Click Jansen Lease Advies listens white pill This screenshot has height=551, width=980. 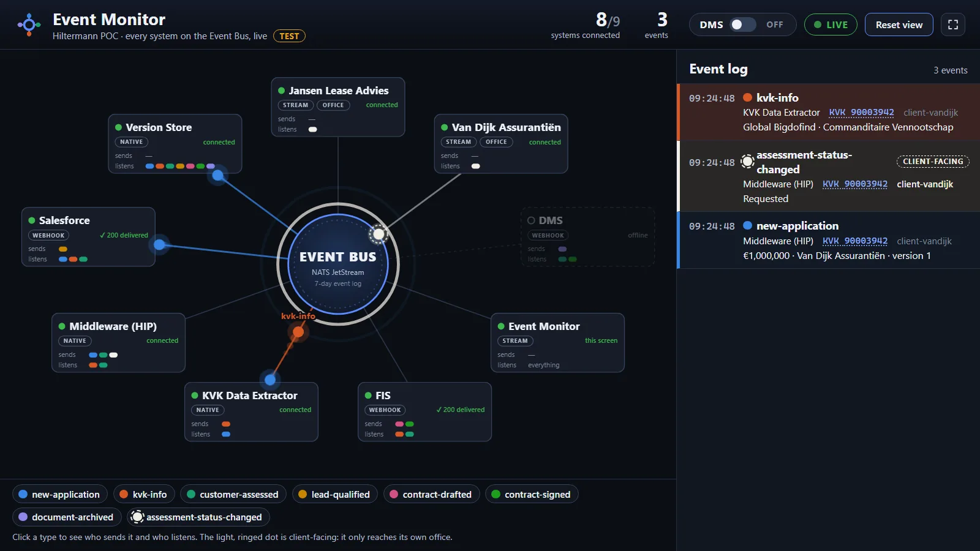pos(313,129)
